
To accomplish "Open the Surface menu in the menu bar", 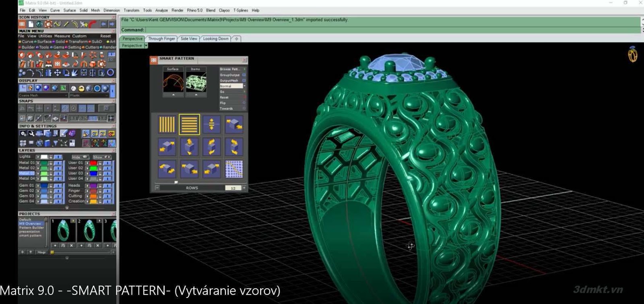I will (69, 10).
